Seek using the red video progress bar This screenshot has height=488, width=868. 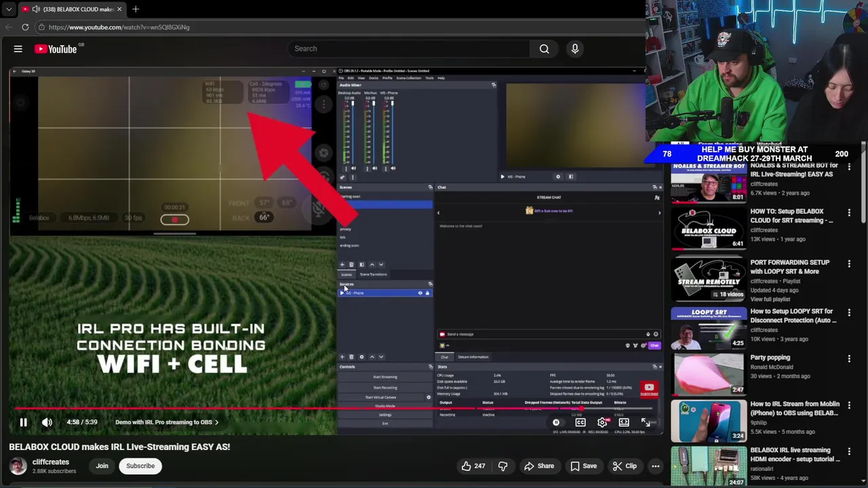[332, 409]
